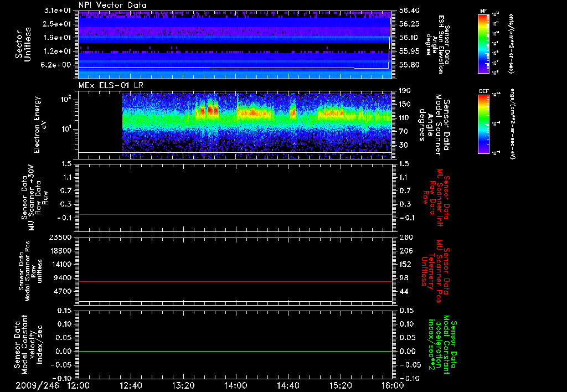Viewport: 567px width, 392px height.
Task: Click the green zero-velocity trace line
Action: click(235, 351)
